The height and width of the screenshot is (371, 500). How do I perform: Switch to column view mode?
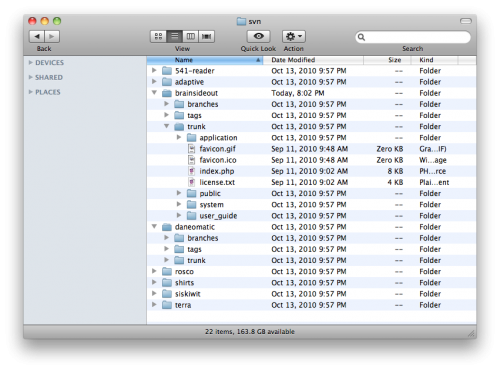190,36
